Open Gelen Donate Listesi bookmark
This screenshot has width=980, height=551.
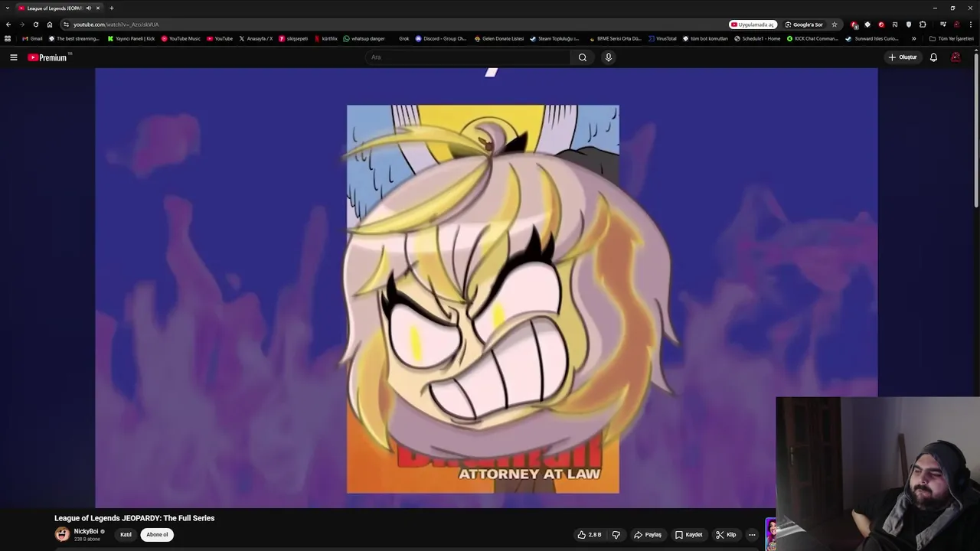coord(499,38)
